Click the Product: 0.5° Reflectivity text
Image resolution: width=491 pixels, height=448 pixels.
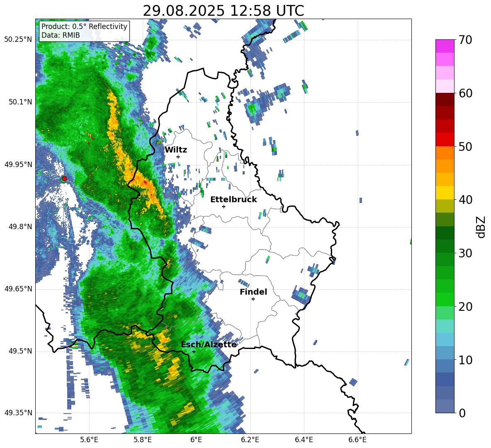[85, 27]
